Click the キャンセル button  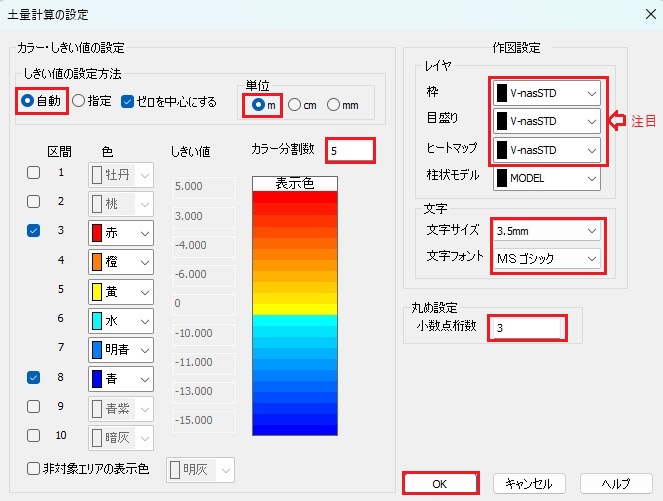point(529,483)
